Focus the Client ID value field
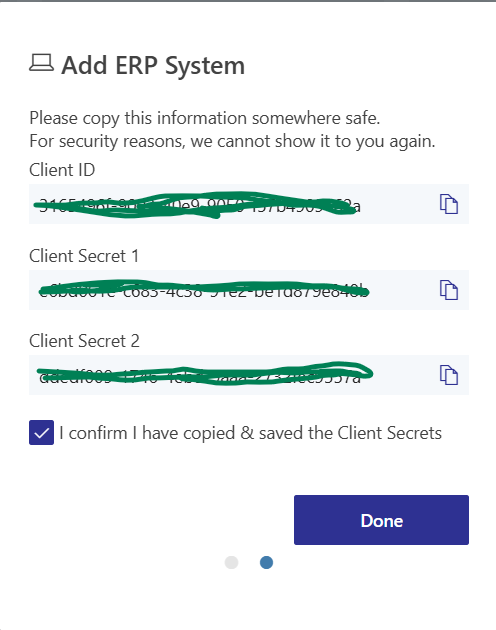The height and width of the screenshot is (630, 496). [x=249, y=204]
